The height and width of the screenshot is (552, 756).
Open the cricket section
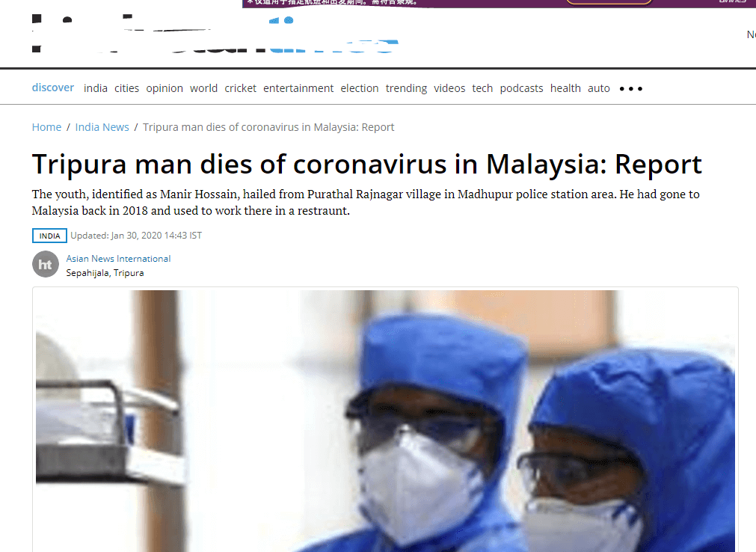[240, 88]
